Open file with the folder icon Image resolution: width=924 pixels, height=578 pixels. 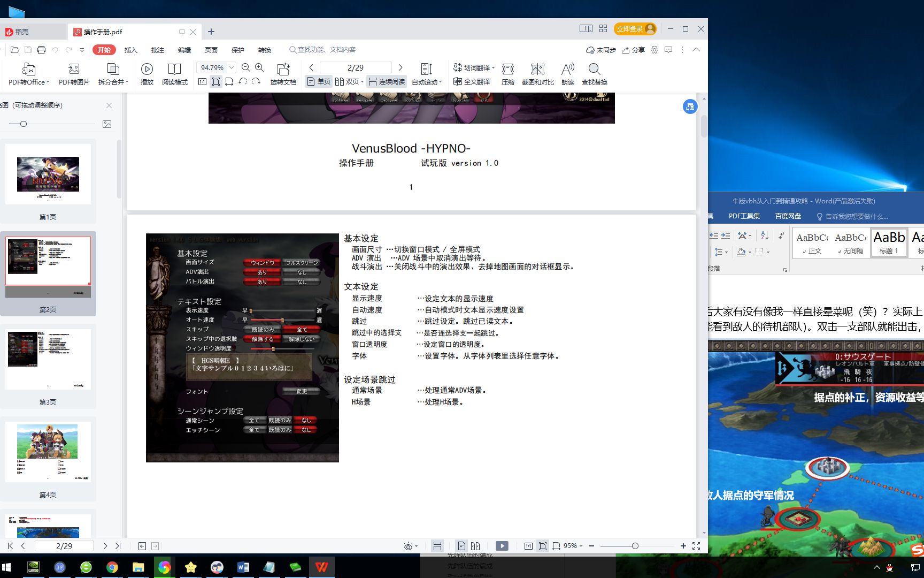15,50
